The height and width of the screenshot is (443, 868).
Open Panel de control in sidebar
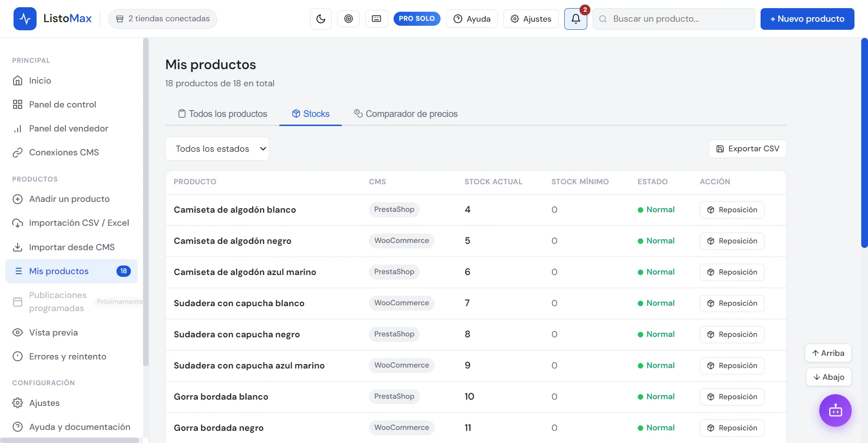click(72, 104)
